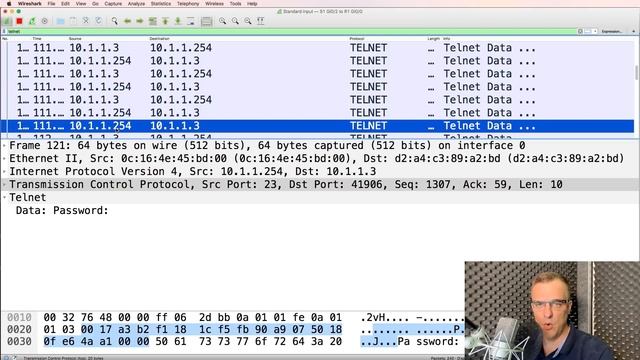Expand Transmission Control Protocol section

[x=4, y=185]
